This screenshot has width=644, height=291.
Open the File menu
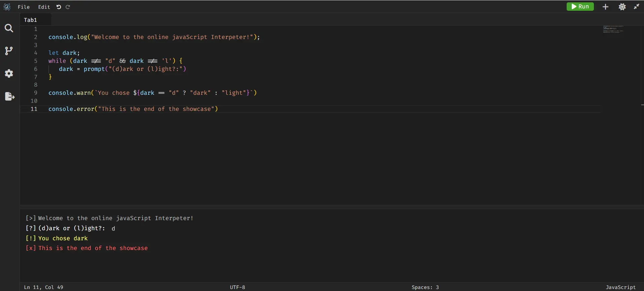(24, 7)
